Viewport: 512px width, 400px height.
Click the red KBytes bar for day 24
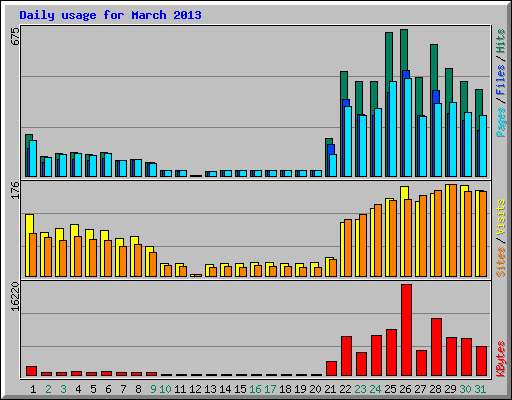(x=376, y=355)
